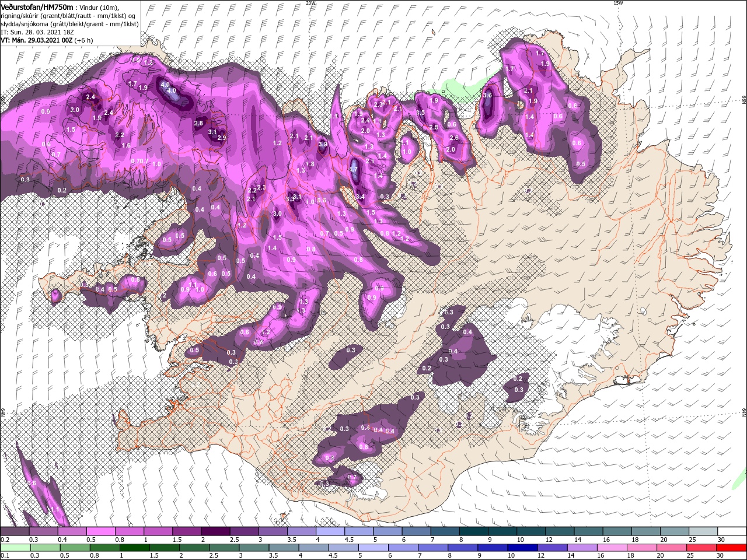Image resolution: width=747 pixels, height=560 pixels.
Task: Pick the pale pink 16 mm rain-scale swatch
Action: click(x=612, y=548)
